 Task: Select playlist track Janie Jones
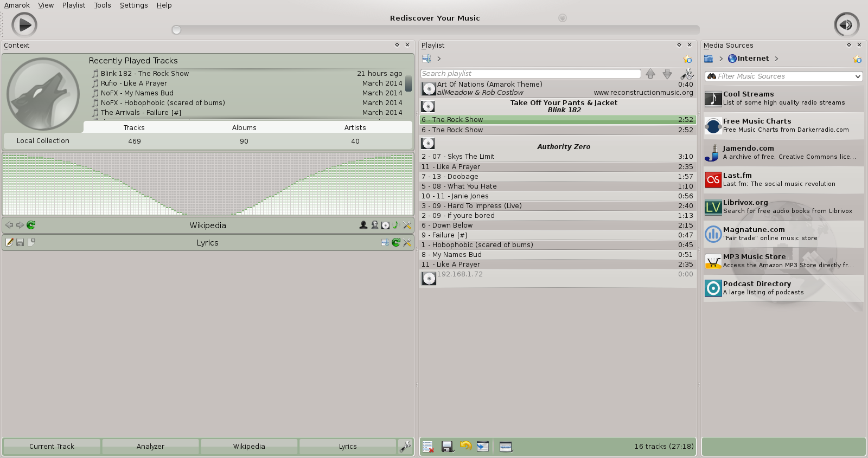click(558, 196)
